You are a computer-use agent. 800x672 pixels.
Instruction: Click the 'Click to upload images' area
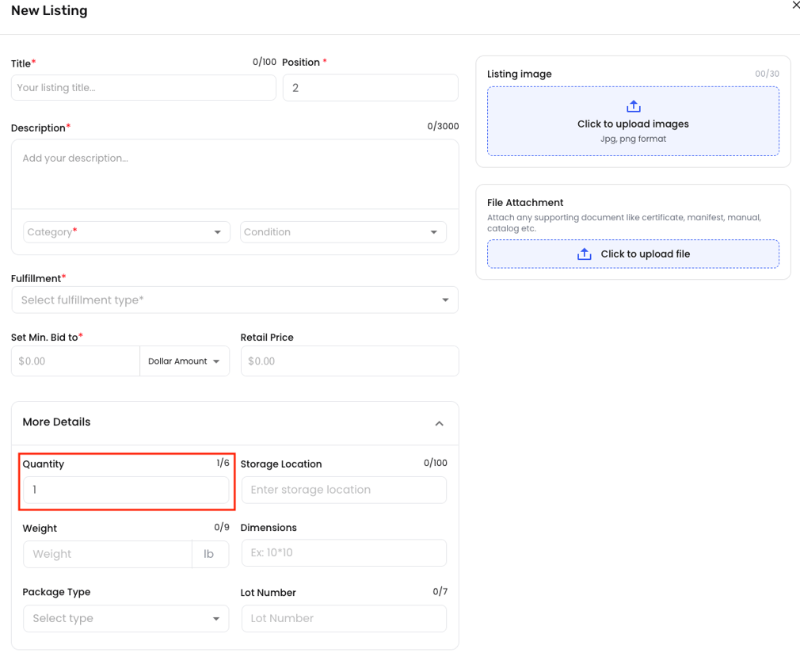pyautogui.click(x=633, y=124)
